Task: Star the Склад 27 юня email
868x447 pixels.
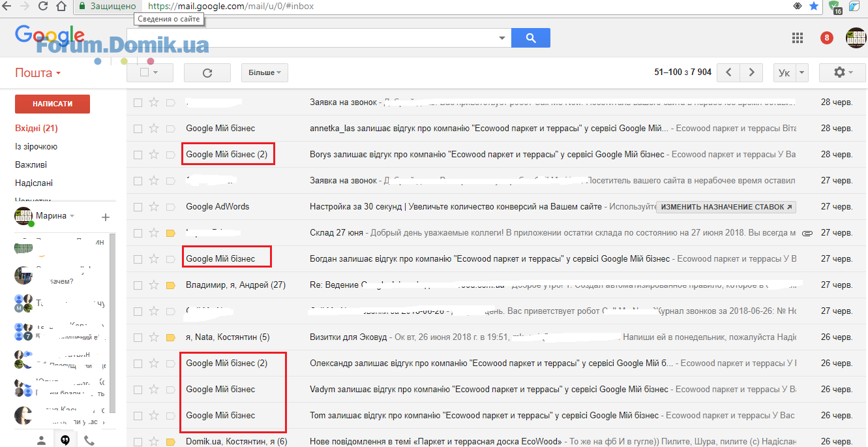Action: (x=154, y=233)
